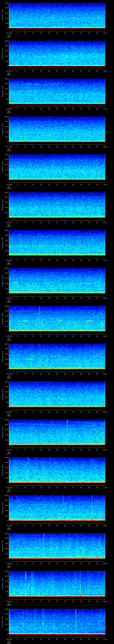
Task: Click the spectrogram panel starting at 19:19:00
Action: [x=57, y=205]
